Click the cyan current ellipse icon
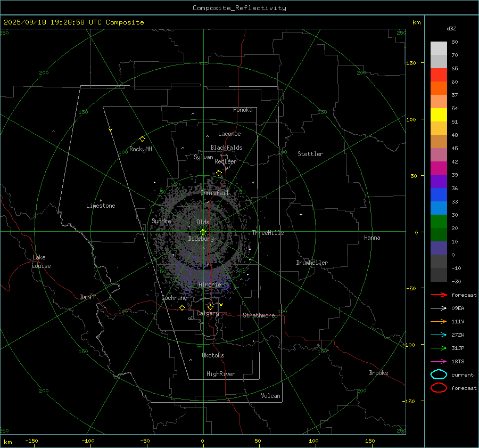The height and width of the screenshot is (448, 479). click(439, 374)
